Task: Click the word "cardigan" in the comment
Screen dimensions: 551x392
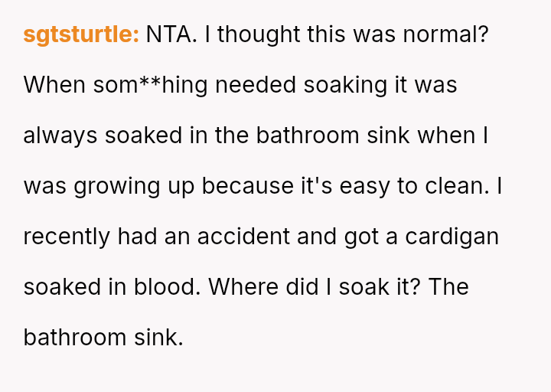Action: (452, 237)
